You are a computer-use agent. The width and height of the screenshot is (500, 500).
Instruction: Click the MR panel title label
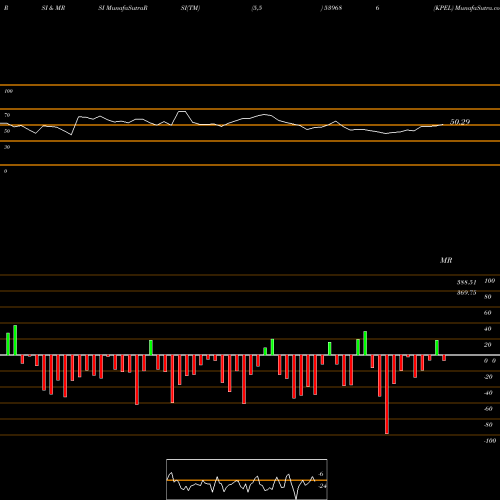pos(446,260)
